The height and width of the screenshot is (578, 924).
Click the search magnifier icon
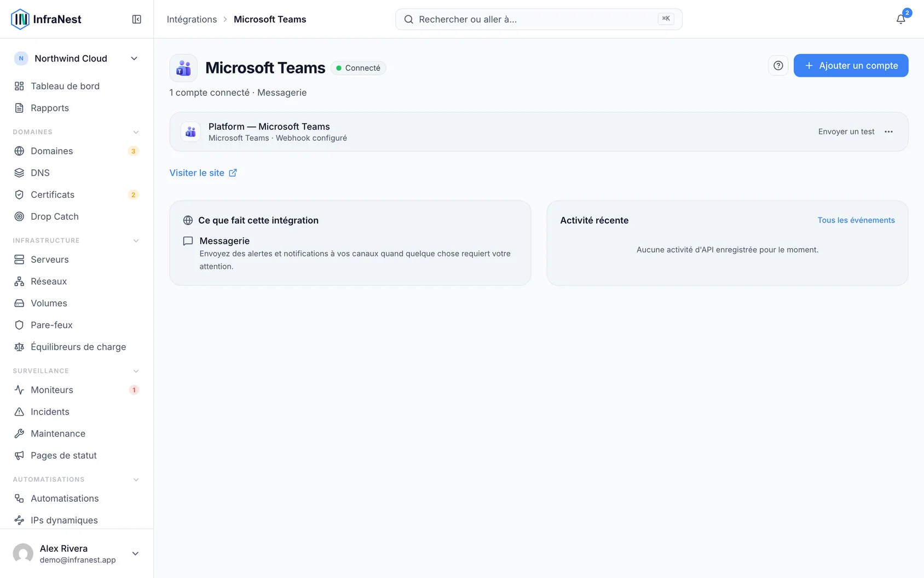click(x=408, y=19)
